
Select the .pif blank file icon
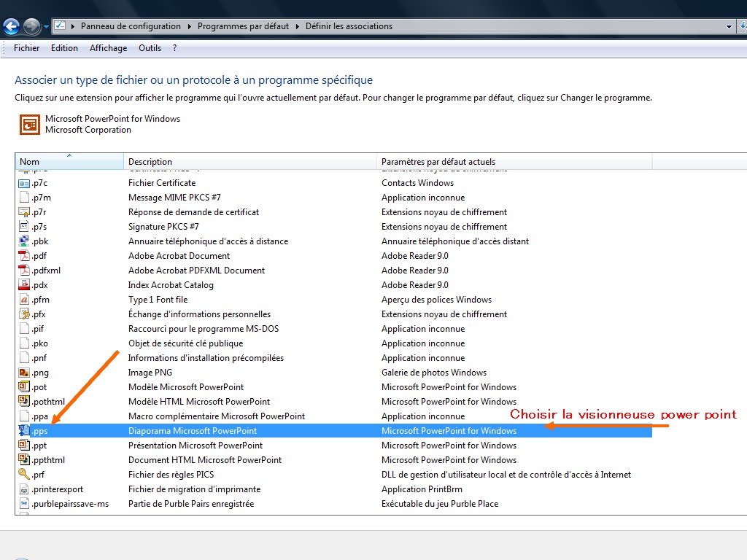[x=24, y=329]
